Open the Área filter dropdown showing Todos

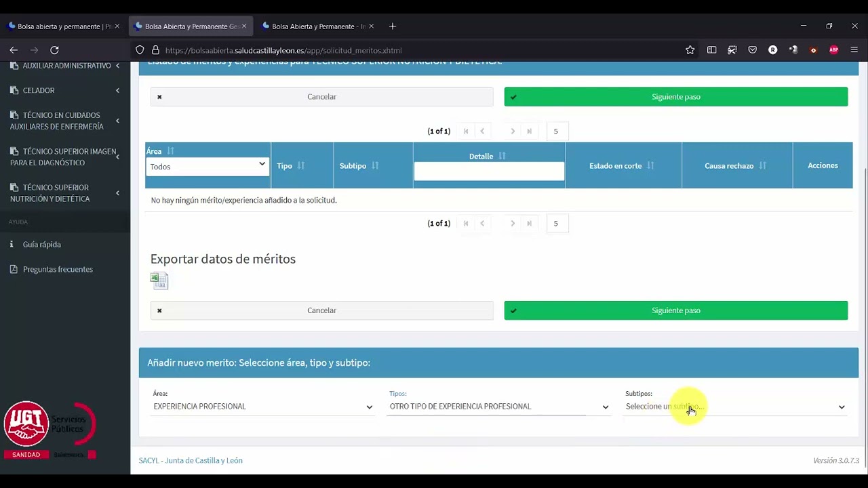point(208,166)
